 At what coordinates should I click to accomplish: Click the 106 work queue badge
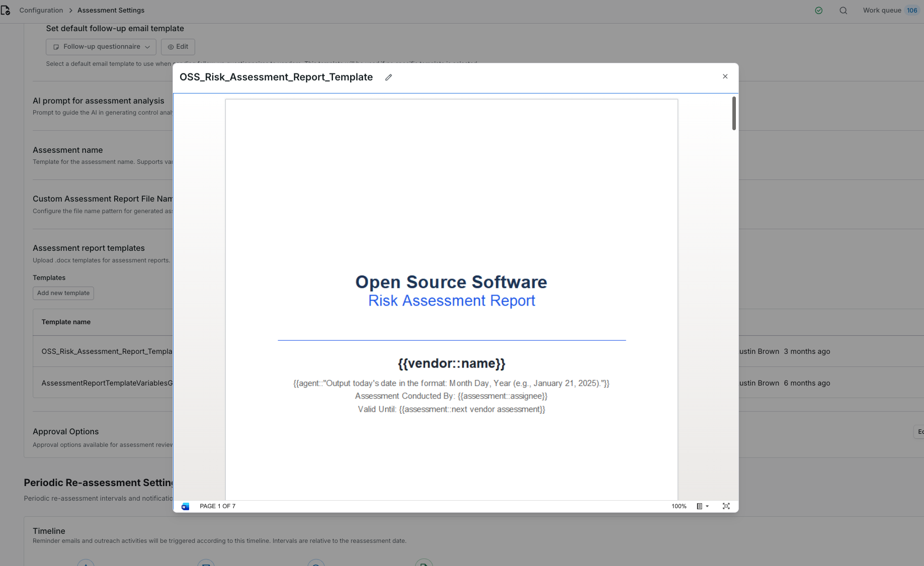point(912,10)
